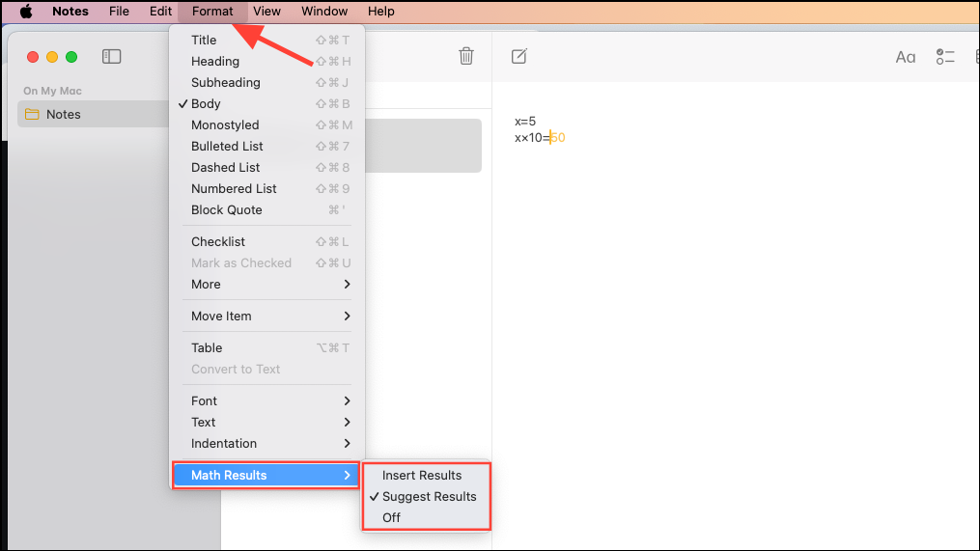Expand the Move Item submenu
This screenshot has height=551, width=980.
(266, 317)
